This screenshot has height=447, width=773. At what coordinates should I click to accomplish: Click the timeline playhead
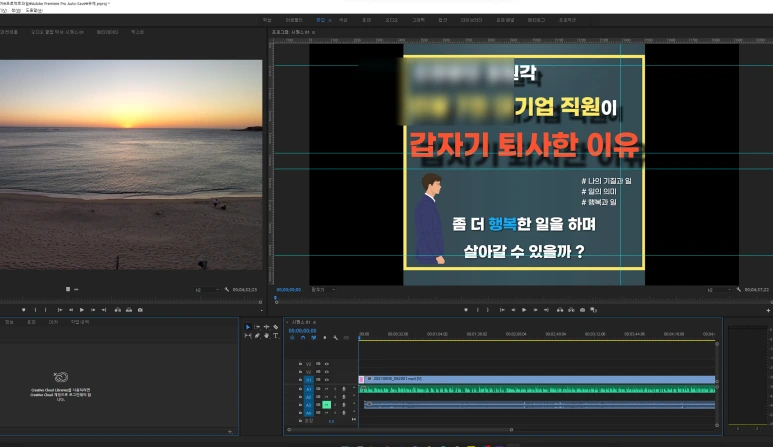pyautogui.click(x=359, y=338)
